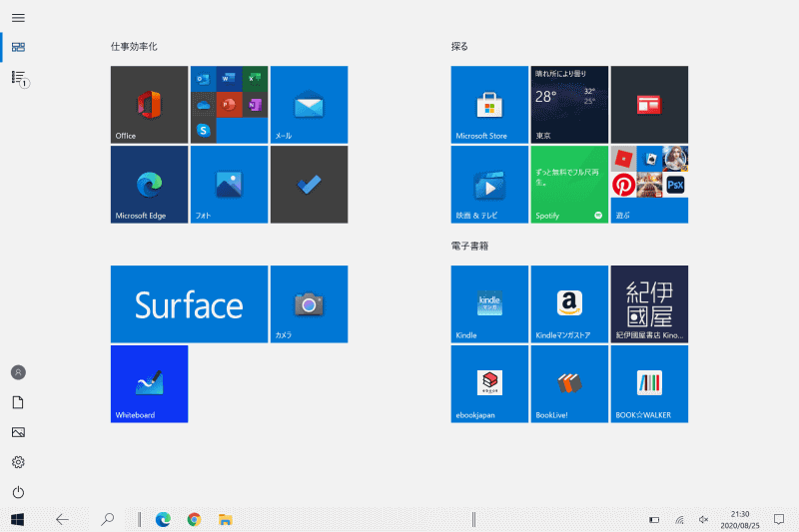Switch to all apps list view
Viewport: 799px width, 532px height.
pos(19,78)
